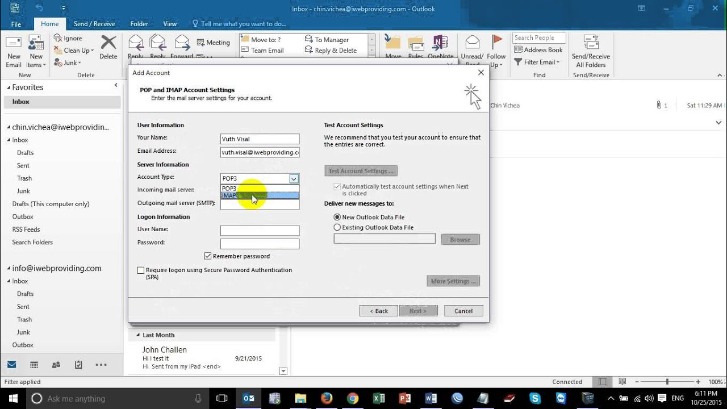Open the File menu tab
Viewport: 727px width, 409px height.
(16, 23)
